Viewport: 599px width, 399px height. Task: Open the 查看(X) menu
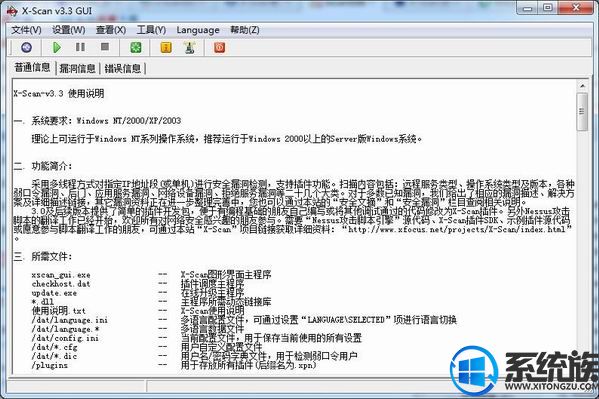coord(111,30)
